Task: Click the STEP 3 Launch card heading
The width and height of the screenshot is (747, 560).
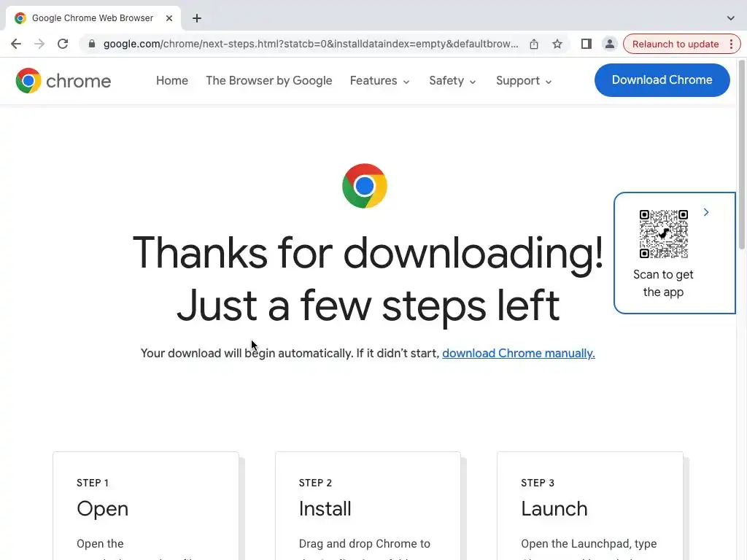Action: coord(554,508)
